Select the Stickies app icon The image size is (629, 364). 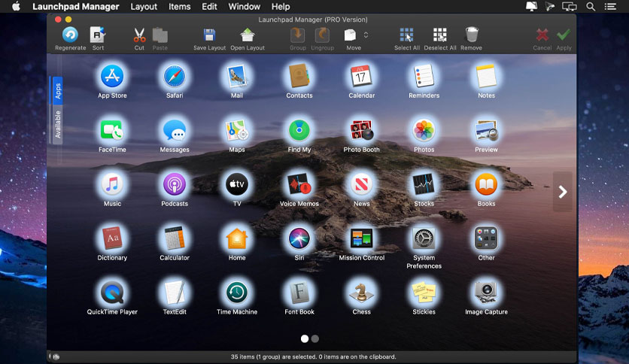click(x=424, y=293)
